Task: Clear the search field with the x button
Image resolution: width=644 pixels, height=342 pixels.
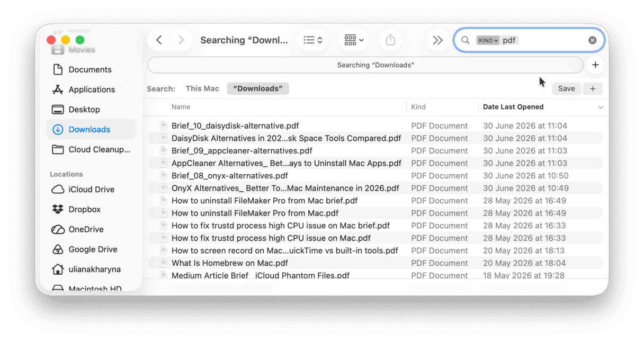Action: [x=592, y=40]
